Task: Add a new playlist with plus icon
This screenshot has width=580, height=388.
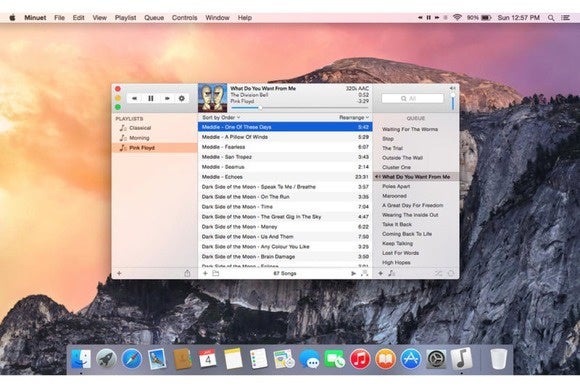Action: click(119, 274)
